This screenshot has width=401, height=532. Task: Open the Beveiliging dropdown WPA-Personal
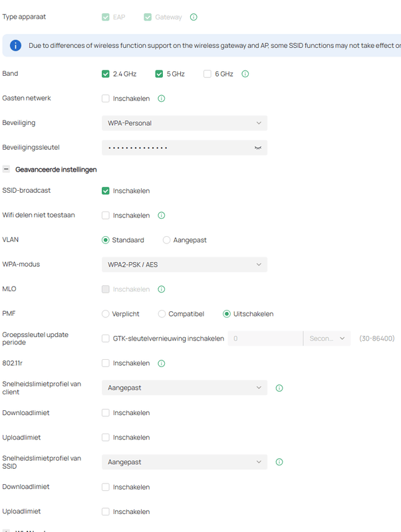coord(184,123)
